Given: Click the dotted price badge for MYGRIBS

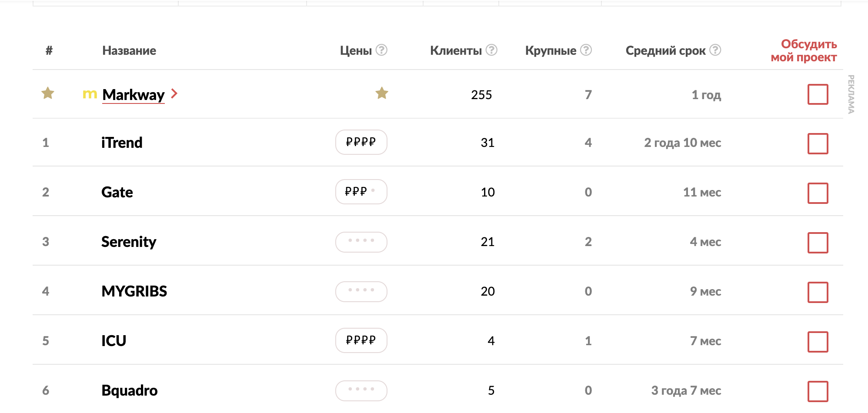Looking at the screenshot, I should click(x=361, y=291).
